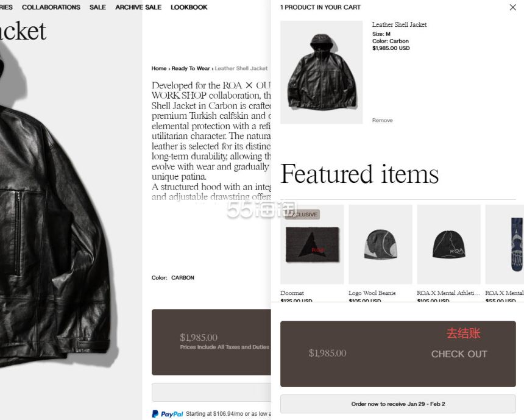Open Ready To Wear breadcrumb
The image size is (524, 420).
click(x=191, y=68)
